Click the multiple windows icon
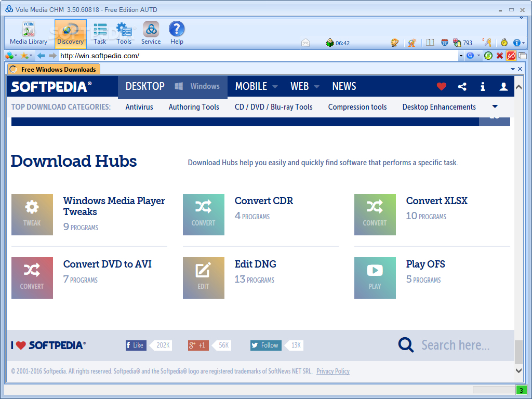The height and width of the screenshot is (399, 532). (523, 56)
